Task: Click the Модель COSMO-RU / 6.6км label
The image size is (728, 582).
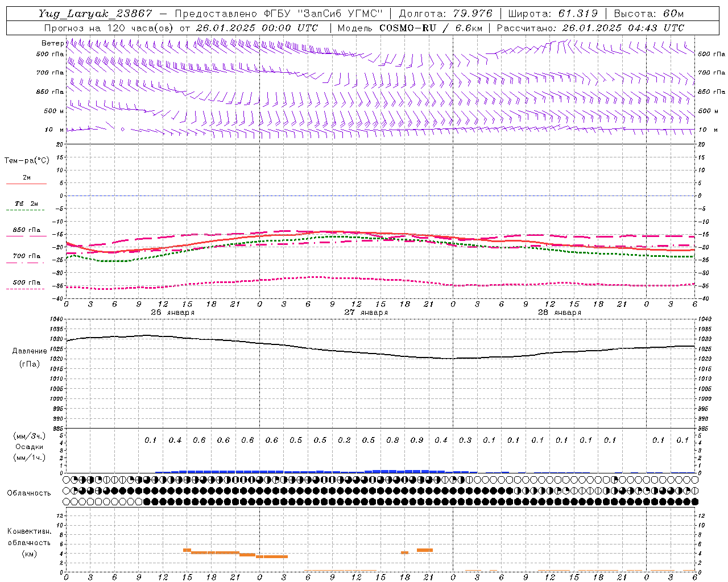Action: (x=409, y=28)
